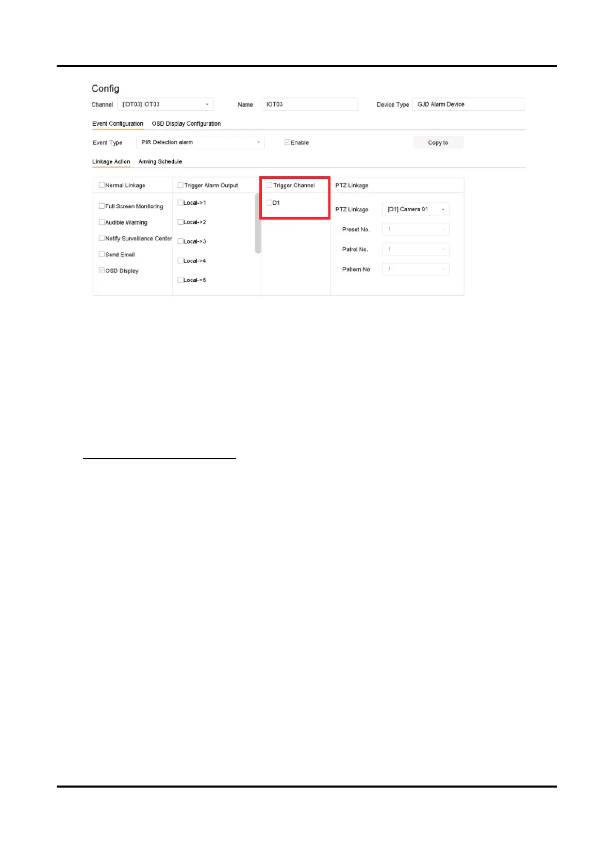This screenshot has height=868, width=614.
Task: Check Notify Surveillance Center option
Action: pos(102,238)
